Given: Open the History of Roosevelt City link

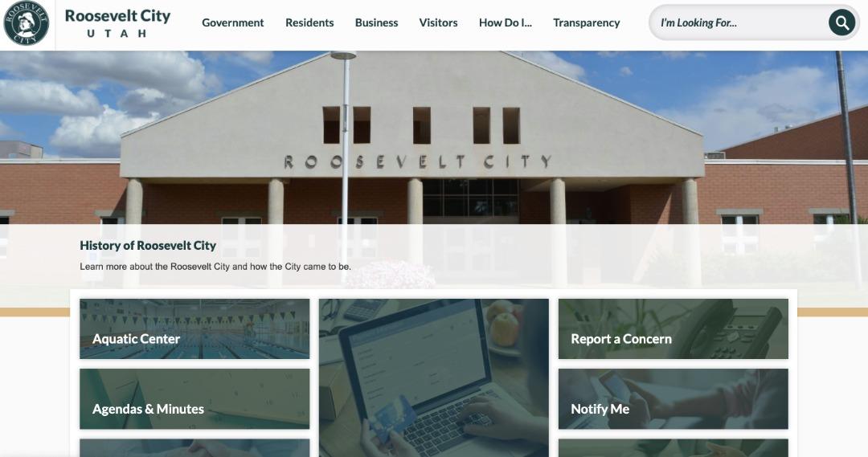Looking at the screenshot, I should pos(148,245).
